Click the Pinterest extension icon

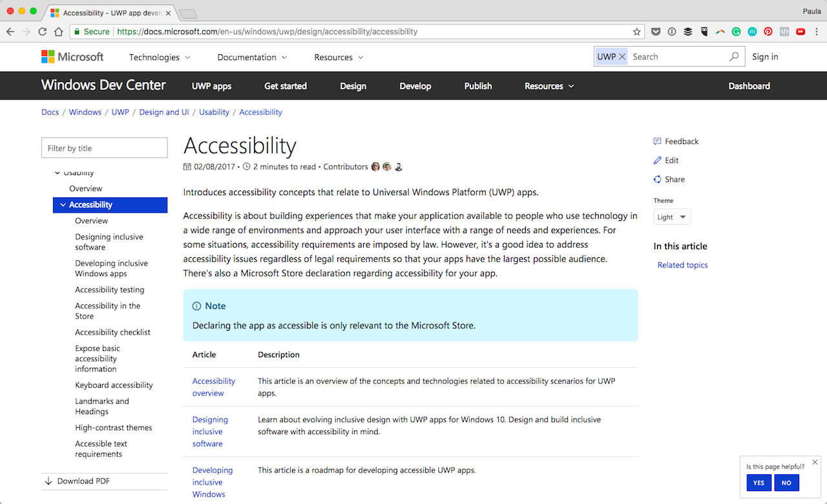(x=768, y=32)
